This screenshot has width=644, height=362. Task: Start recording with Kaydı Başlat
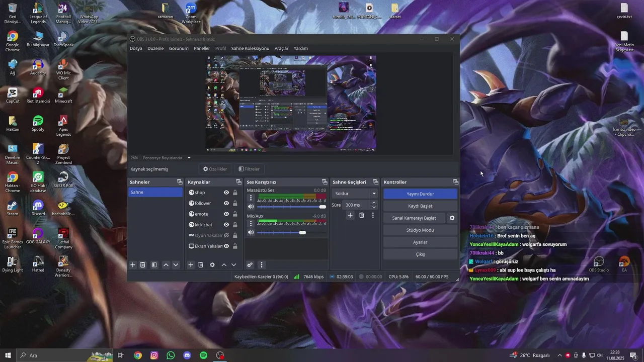[420, 206]
